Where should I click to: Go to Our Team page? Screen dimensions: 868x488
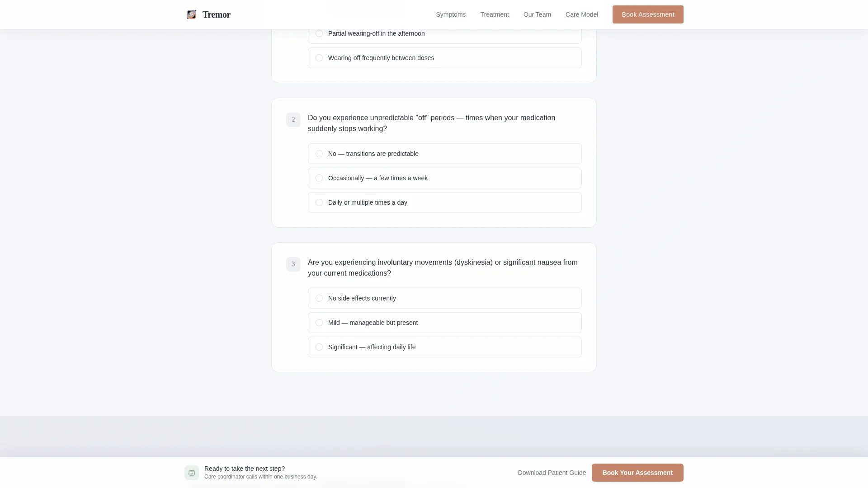[537, 14]
